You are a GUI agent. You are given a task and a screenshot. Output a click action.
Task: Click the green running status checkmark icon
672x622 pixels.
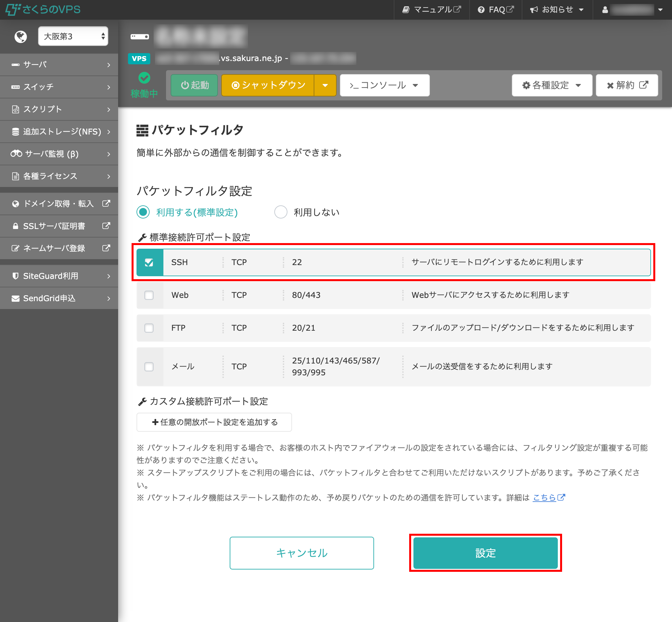coord(144,78)
